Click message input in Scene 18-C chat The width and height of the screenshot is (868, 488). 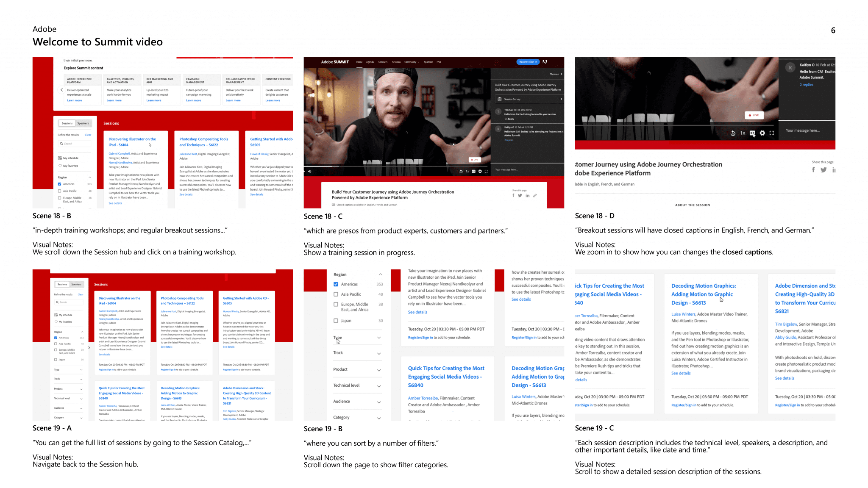click(x=527, y=170)
